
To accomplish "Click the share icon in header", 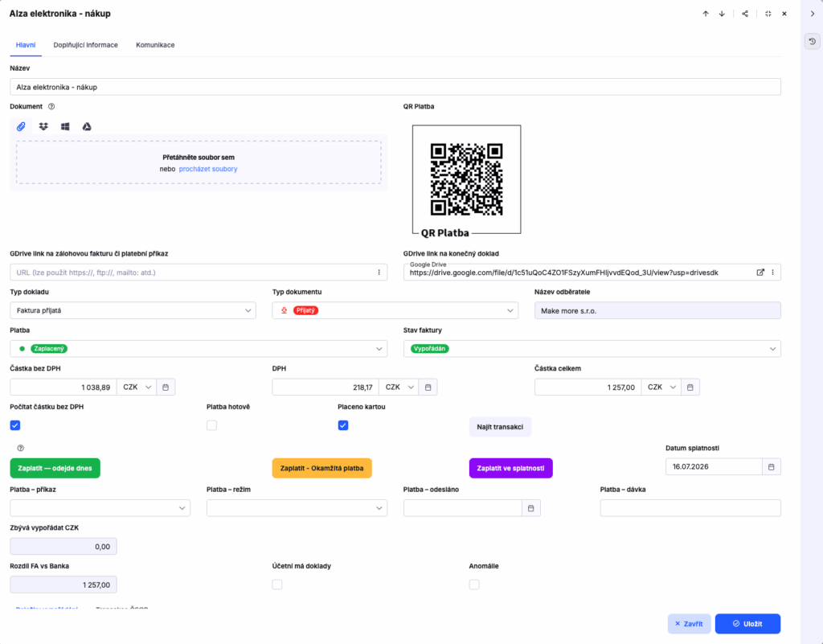I will [x=745, y=14].
